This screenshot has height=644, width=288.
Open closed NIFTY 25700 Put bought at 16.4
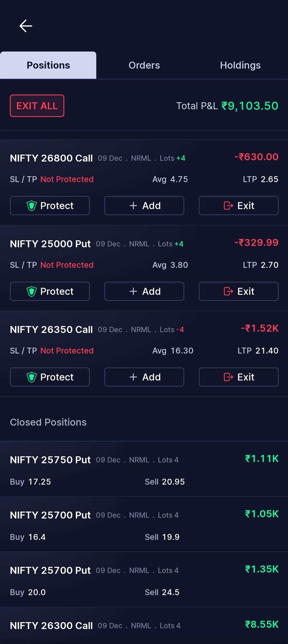point(144,524)
